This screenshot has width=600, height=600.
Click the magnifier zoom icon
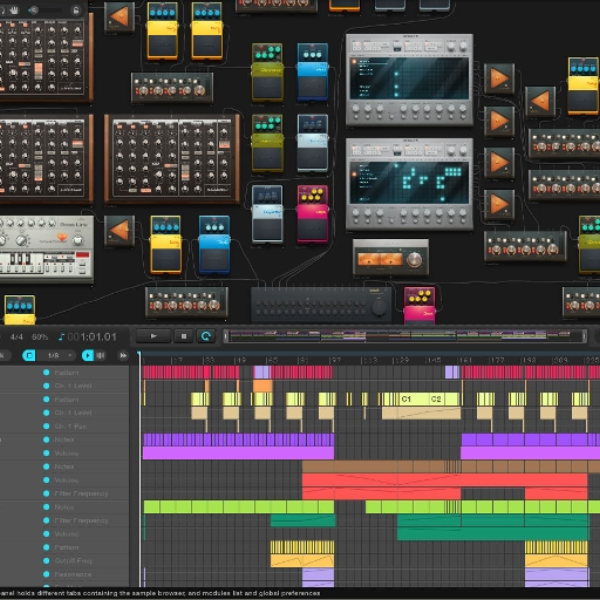(x=33, y=10)
